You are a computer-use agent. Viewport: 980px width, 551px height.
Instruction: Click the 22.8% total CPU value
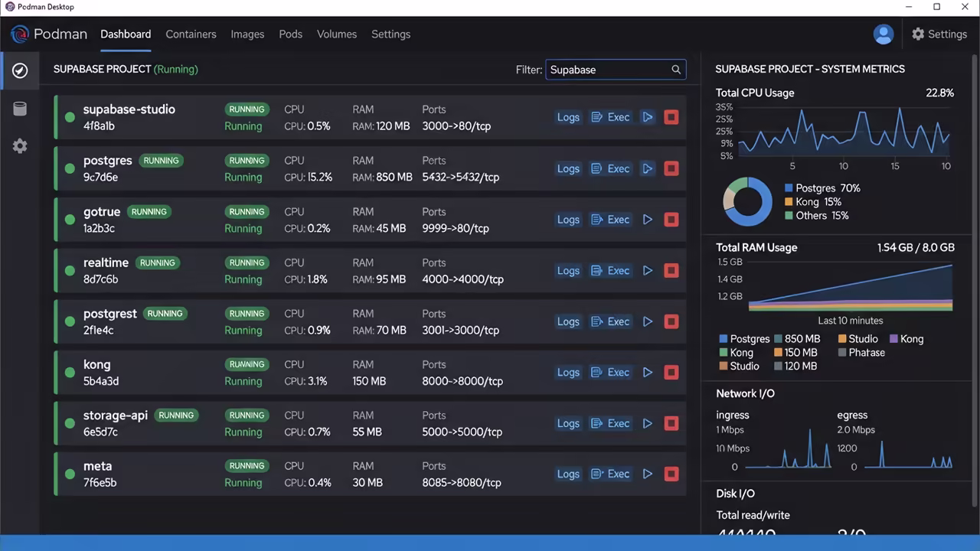(939, 93)
